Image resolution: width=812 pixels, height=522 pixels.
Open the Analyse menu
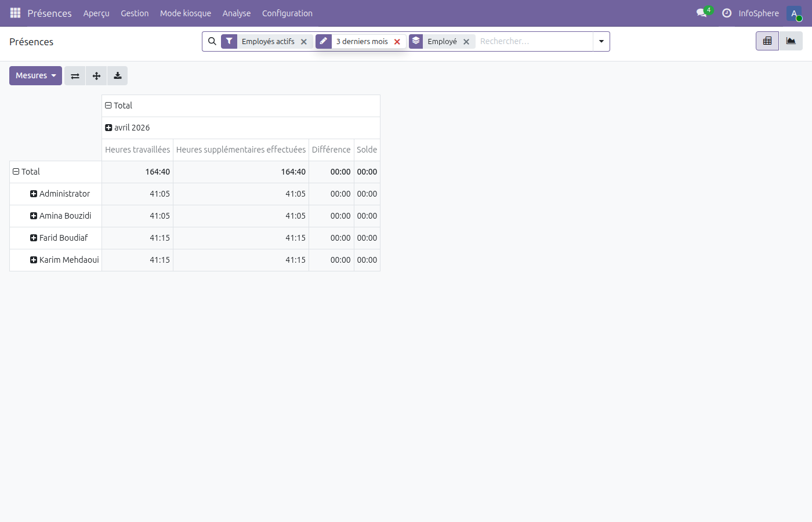point(237,13)
